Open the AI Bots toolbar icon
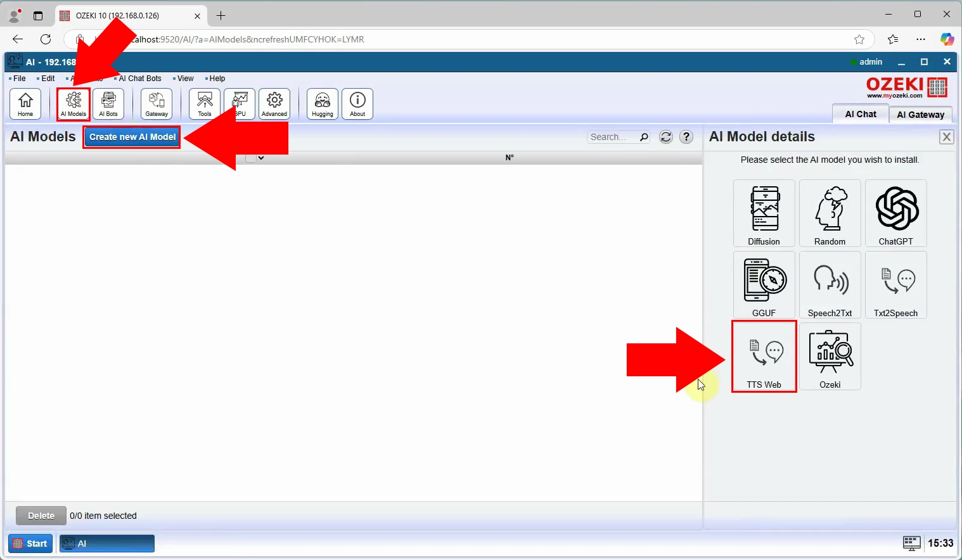 point(108,104)
